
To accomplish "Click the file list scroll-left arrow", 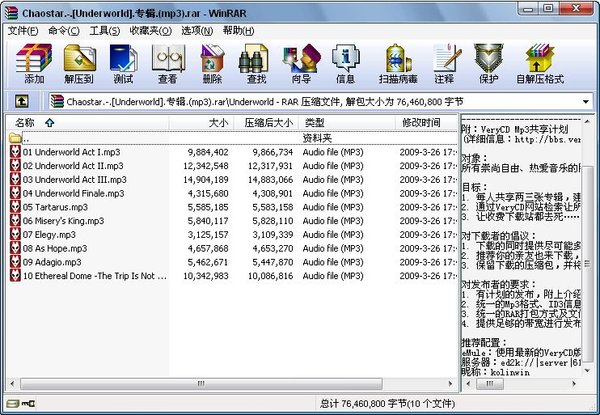I will click(x=13, y=383).
